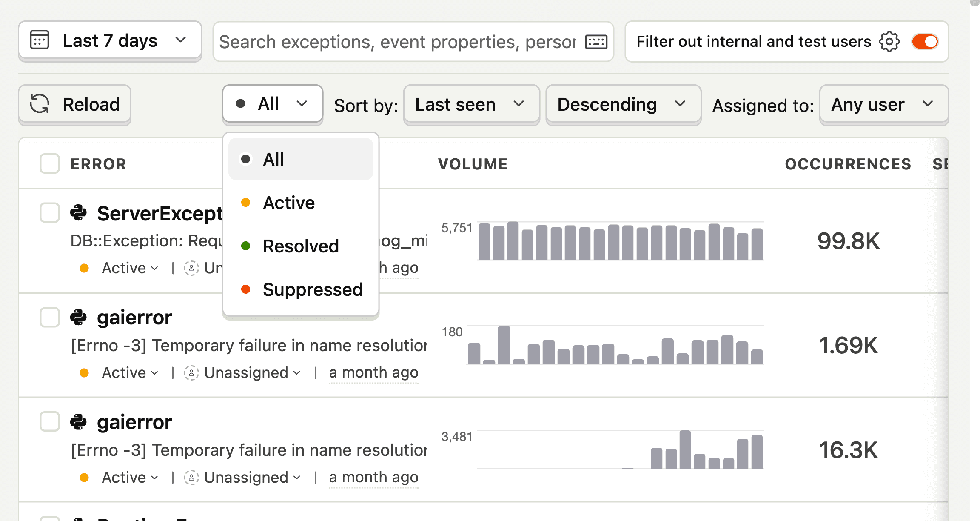This screenshot has width=980, height=521.
Task: Toggle off internal and test users filter
Action: pos(925,42)
